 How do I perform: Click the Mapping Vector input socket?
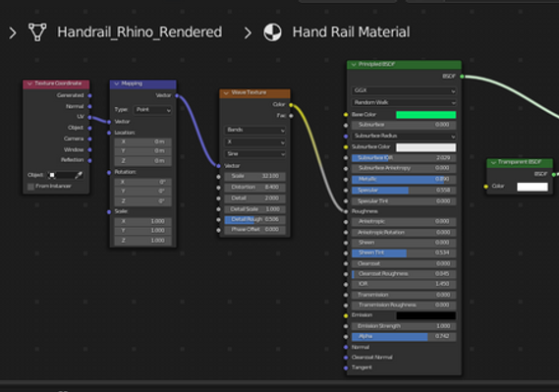pyautogui.click(x=109, y=122)
